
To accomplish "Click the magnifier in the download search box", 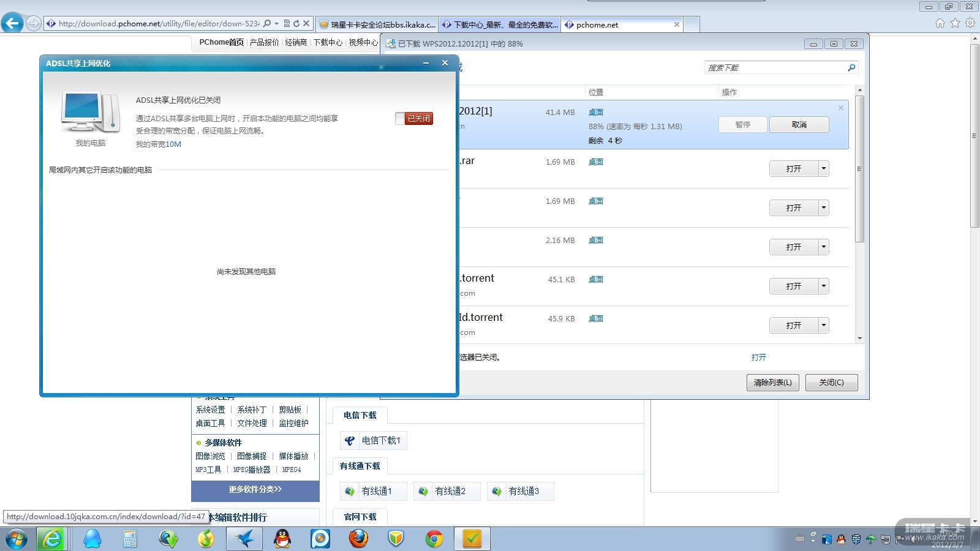I will [851, 67].
